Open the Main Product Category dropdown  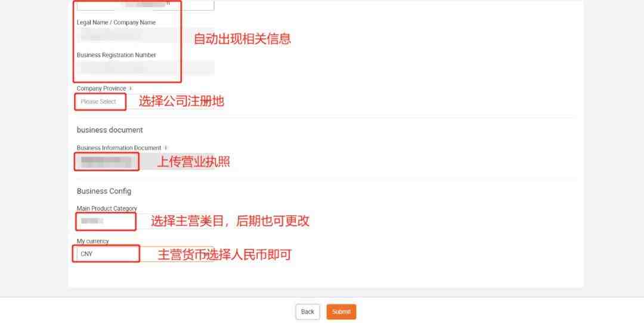click(145, 221)
